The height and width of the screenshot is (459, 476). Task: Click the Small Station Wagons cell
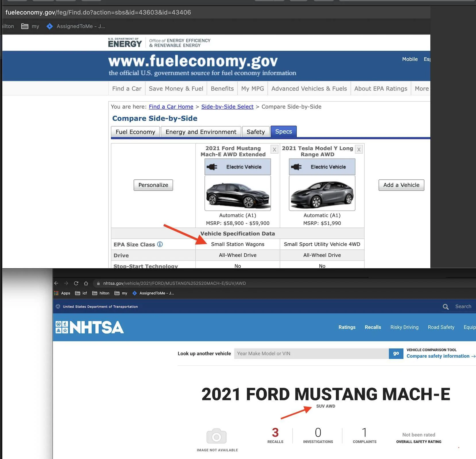238,244
